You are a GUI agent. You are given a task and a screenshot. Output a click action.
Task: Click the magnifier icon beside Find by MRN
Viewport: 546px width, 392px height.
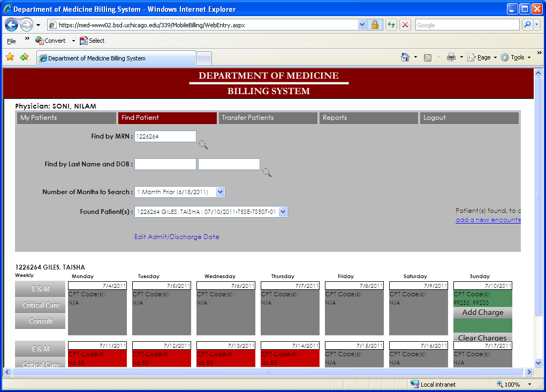[x=203, y=144]
